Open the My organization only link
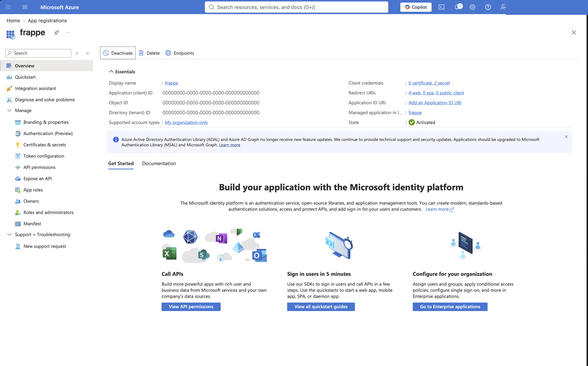The image size is (588, 366). pyautogui.click(x=186, y=123)
